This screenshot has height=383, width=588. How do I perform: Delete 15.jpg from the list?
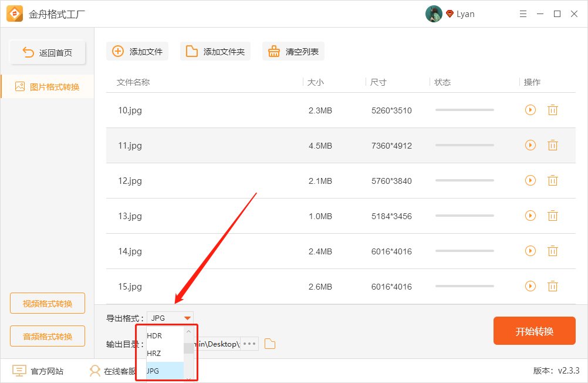[x=553, y=287]
